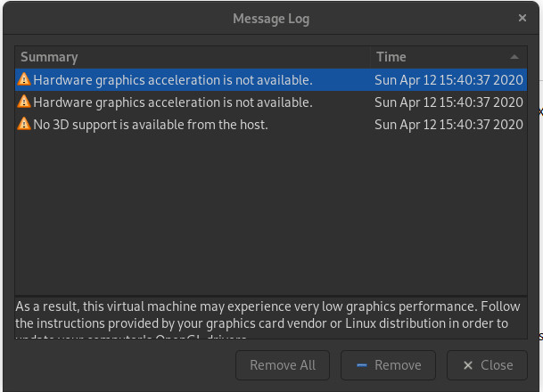Select the unselected Hardware graphics acceleration message
The image size is (543, 392).
(x=271, y=102)
